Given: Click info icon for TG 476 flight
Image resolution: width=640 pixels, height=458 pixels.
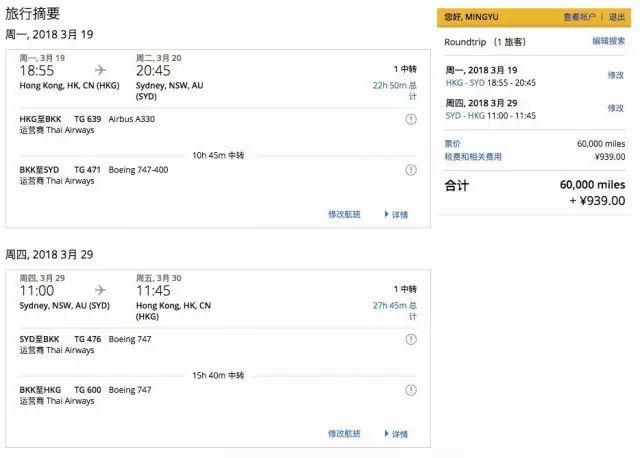Looking at the screenshot, I should click(x=411, y=339).
